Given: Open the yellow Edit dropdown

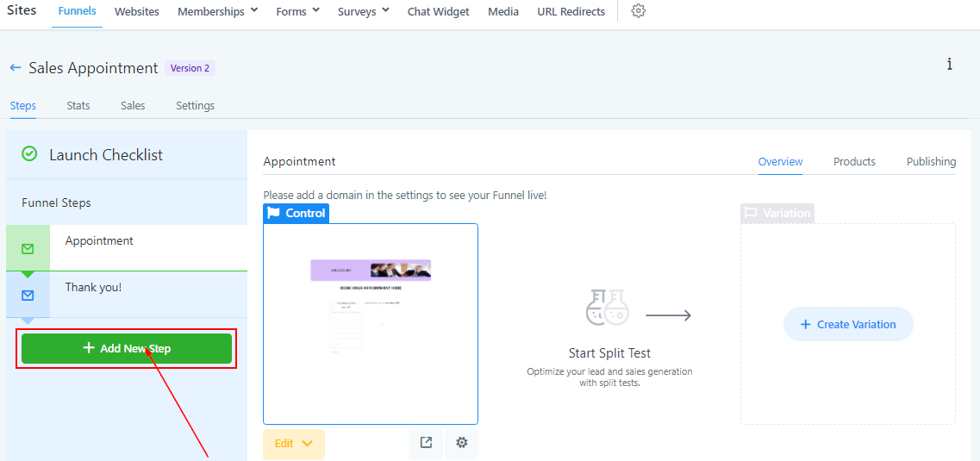Looking at the screenshot, I should pyautogui.click(x=294, y=444).
